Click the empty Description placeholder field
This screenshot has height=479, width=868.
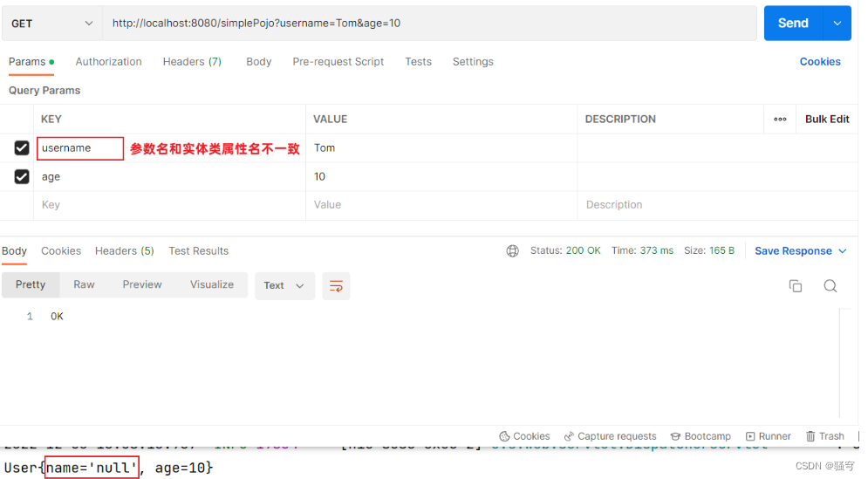click(717, 205)
